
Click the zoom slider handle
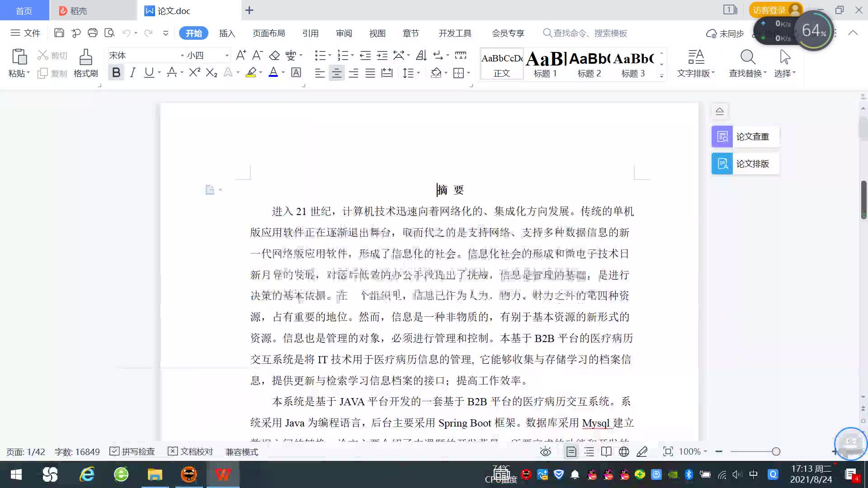776,451
